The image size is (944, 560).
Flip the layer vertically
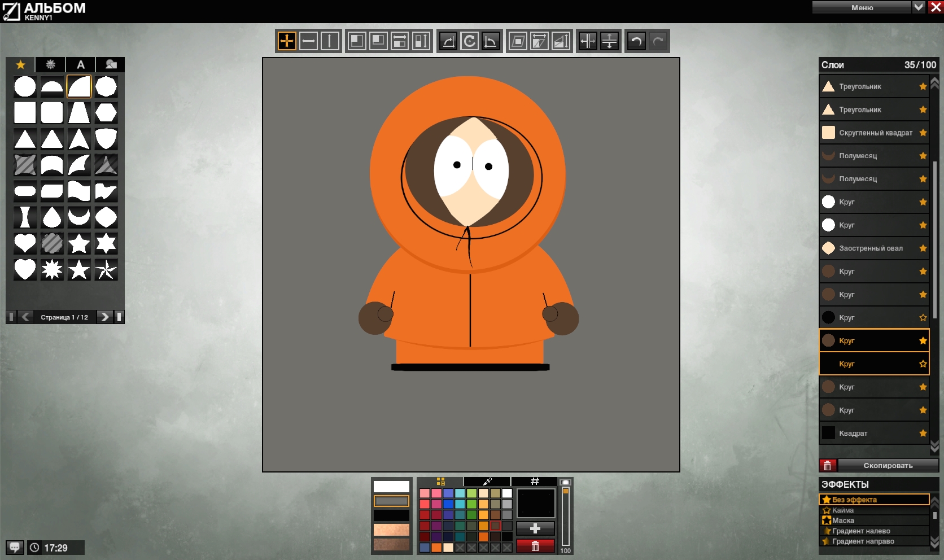point(610,41)
